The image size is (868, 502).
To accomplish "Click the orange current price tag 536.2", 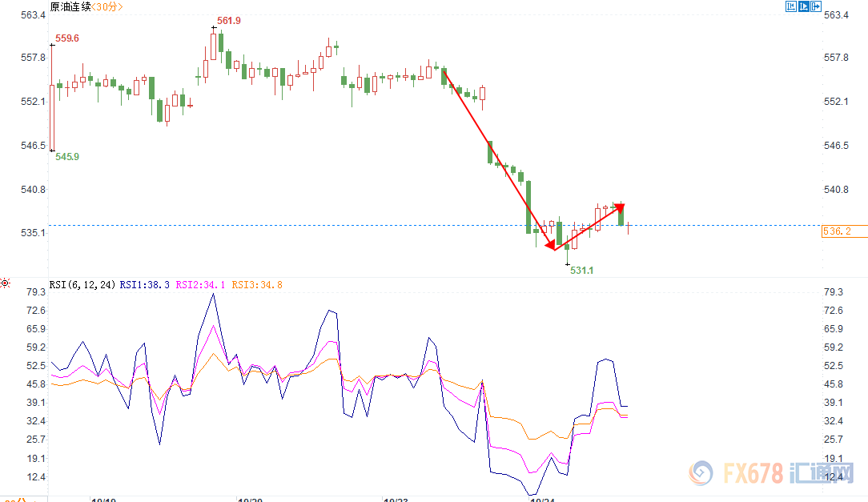I will tap(836, 231).
